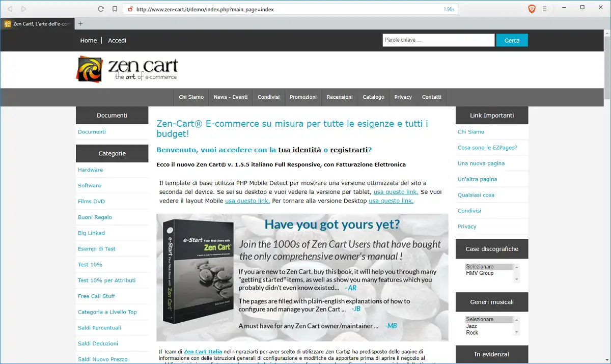Select the Zen Cart browser tab
Image resolution: width=611 pixels, height=364 pixels.
pos(37,24)
